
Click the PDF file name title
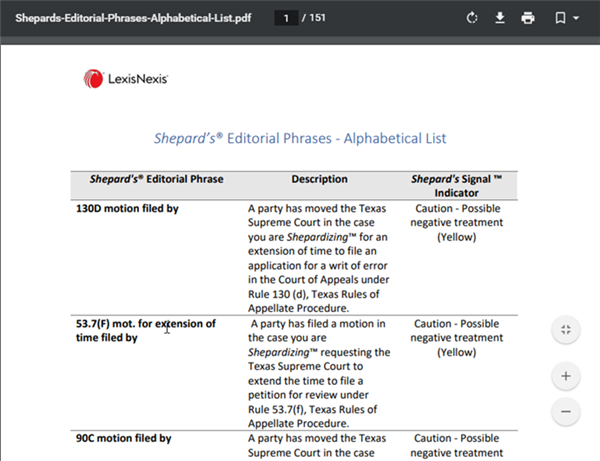pos(133,18)
